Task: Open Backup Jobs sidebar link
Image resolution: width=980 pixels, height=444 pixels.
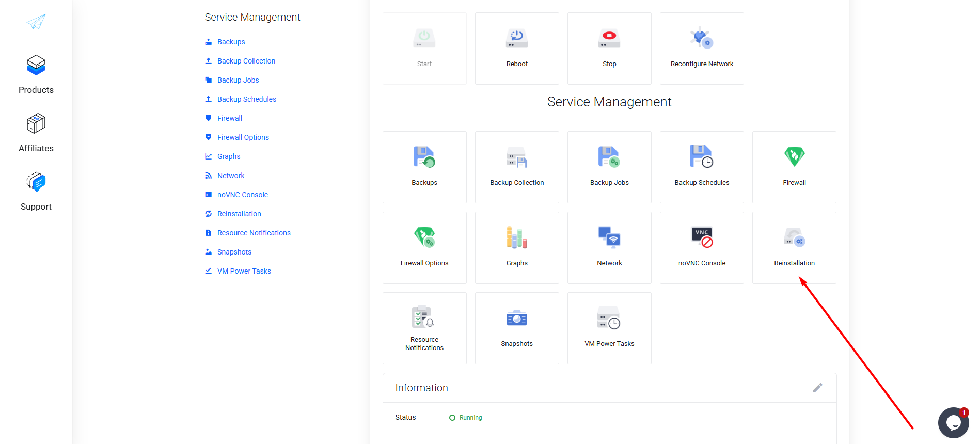Action: pyautogui.click(x=238, y=80)
